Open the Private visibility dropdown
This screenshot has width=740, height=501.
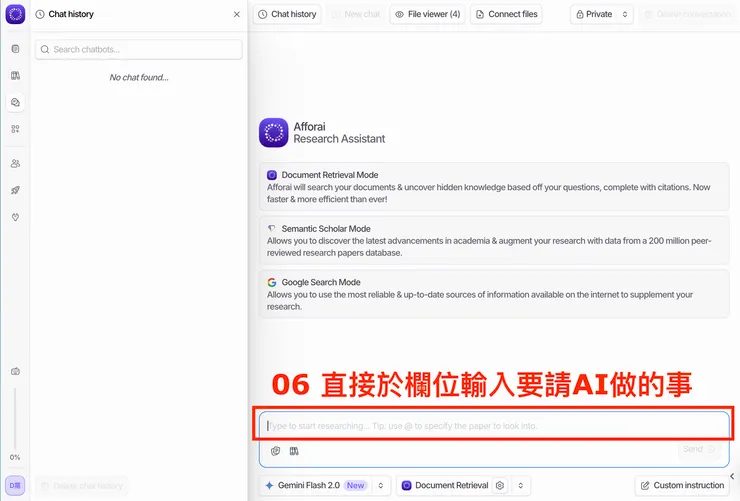click(602, 14)
